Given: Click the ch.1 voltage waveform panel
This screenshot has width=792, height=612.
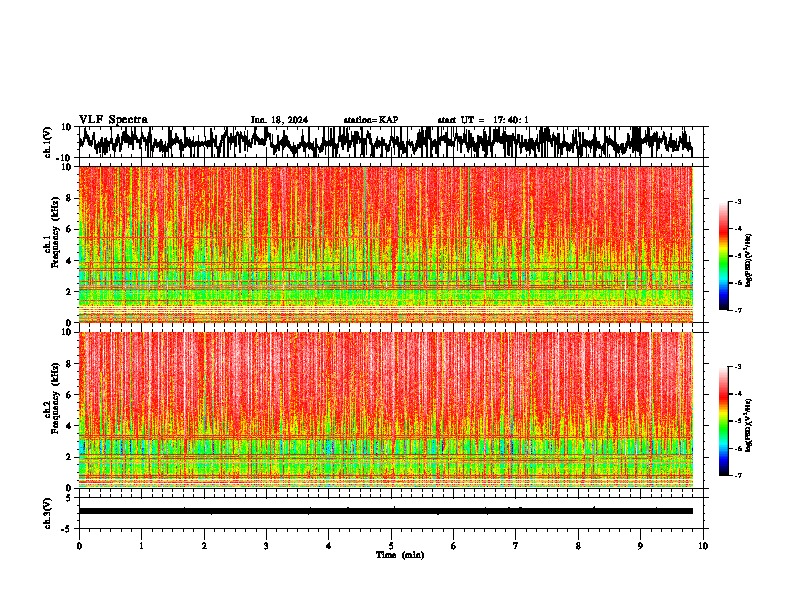Looking at the screenshot, I should point(391,142).
